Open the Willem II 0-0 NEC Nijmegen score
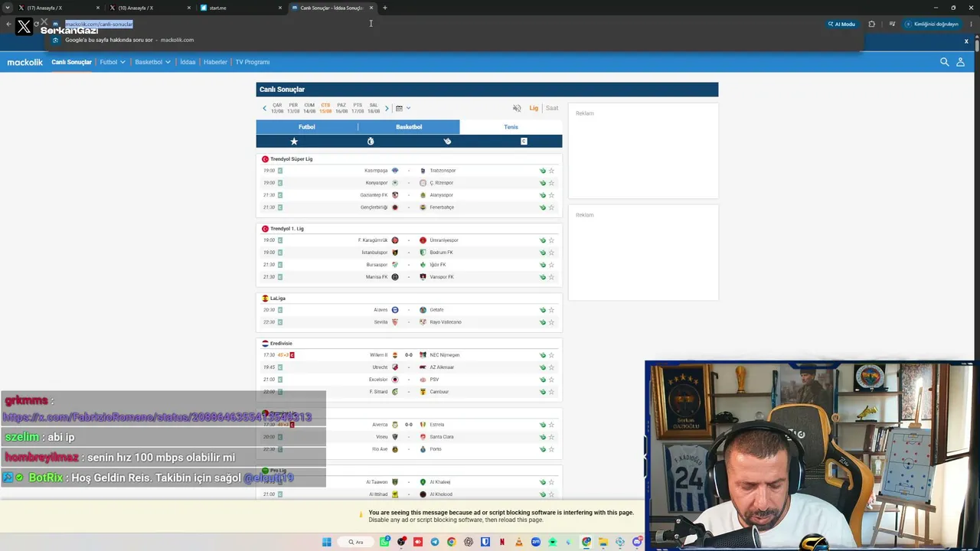Screen dimensions: 980x551 click(409, 355)
